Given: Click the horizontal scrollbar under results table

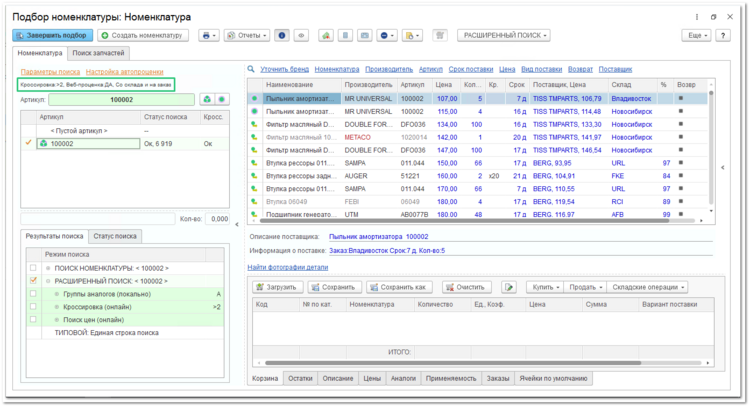Looking at the screenshot, I should [x=477, y=221].
